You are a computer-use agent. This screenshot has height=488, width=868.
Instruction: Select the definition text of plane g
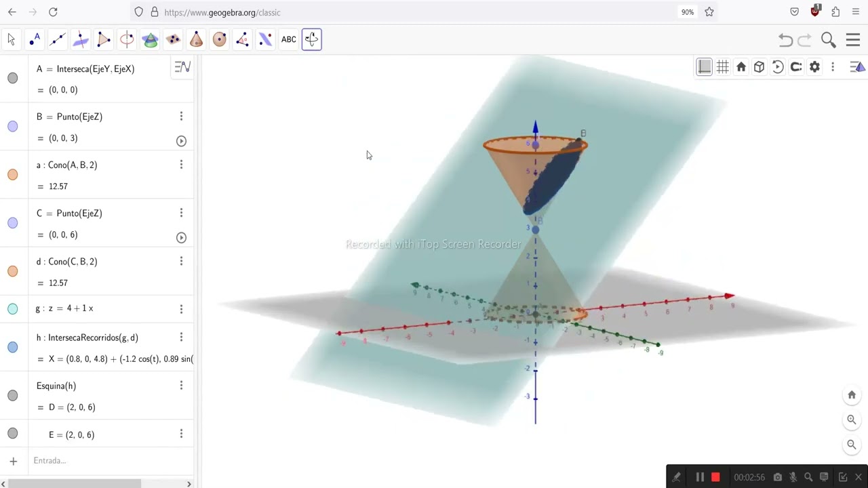click(64, 308)
